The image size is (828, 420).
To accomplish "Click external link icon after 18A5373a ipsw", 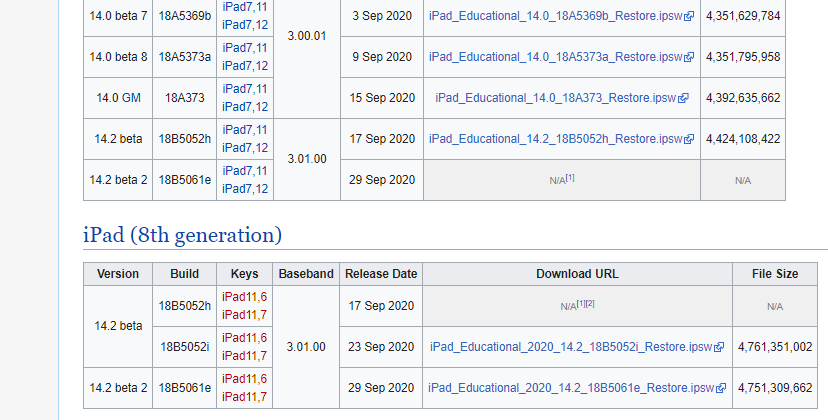I will 689,58.
